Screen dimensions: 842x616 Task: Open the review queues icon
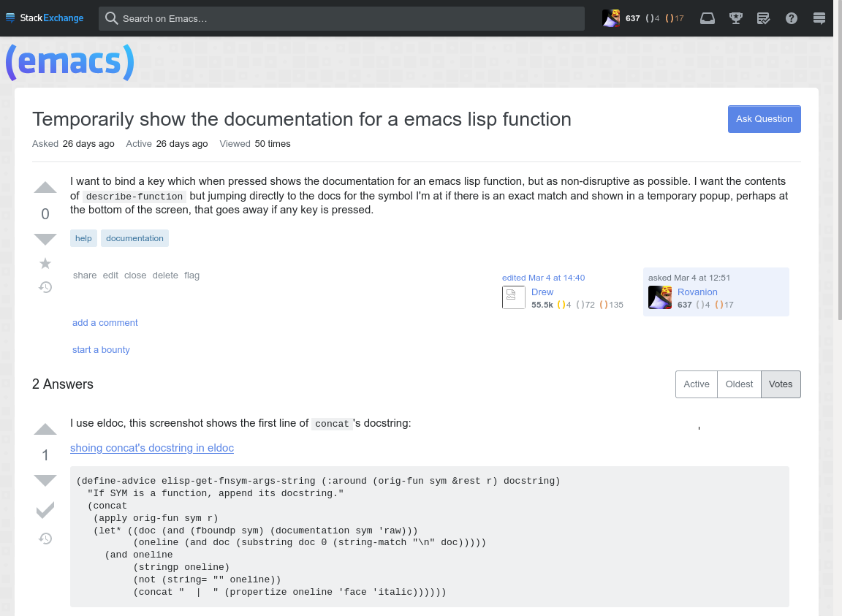[x=763, y=18]
